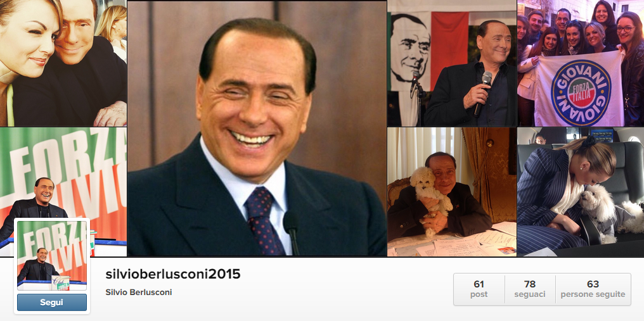Open the 'seguaci' followers list label
The height and width of the screenshot is (321, 644).
coord(530,294)
